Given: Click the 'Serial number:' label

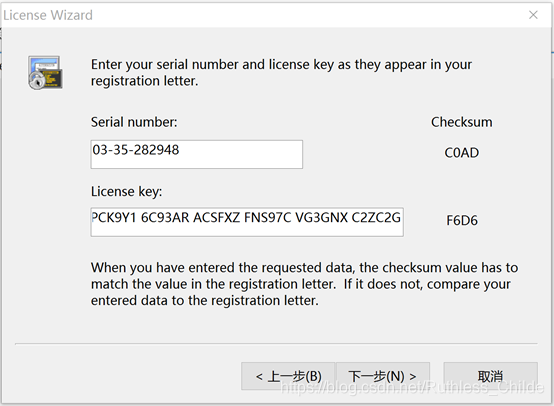Looking at the screenshot, I should pyautogui.click(x=134, y=122).
